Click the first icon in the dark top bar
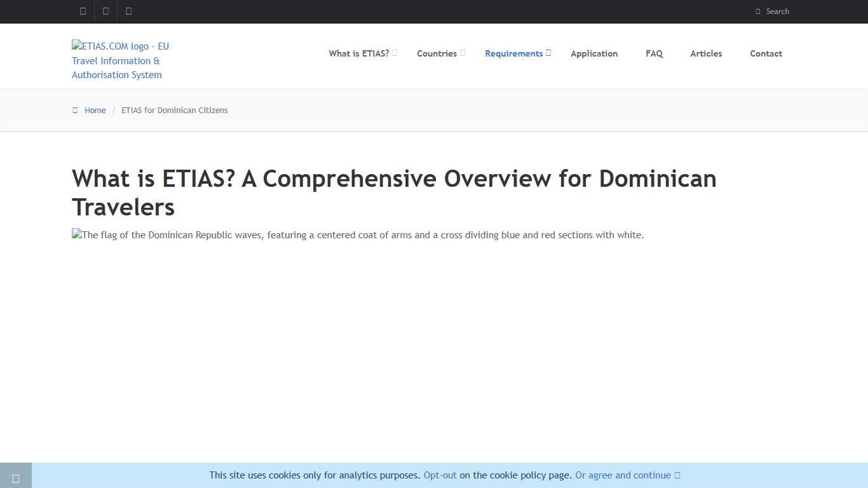 coord(83,11)
